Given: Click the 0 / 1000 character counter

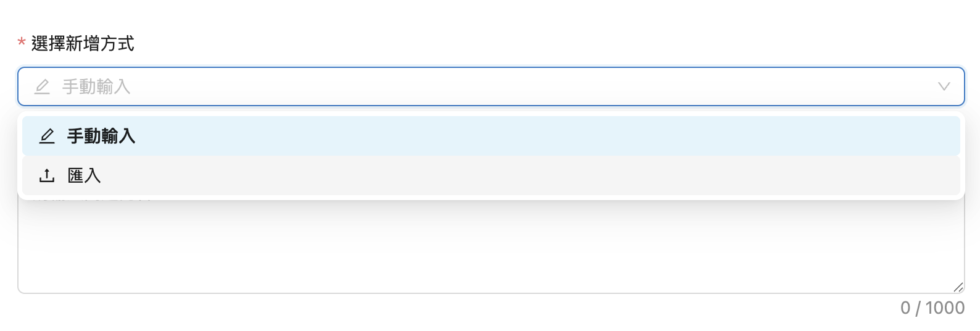Looking at the screenshot, I should click(932, 308).
